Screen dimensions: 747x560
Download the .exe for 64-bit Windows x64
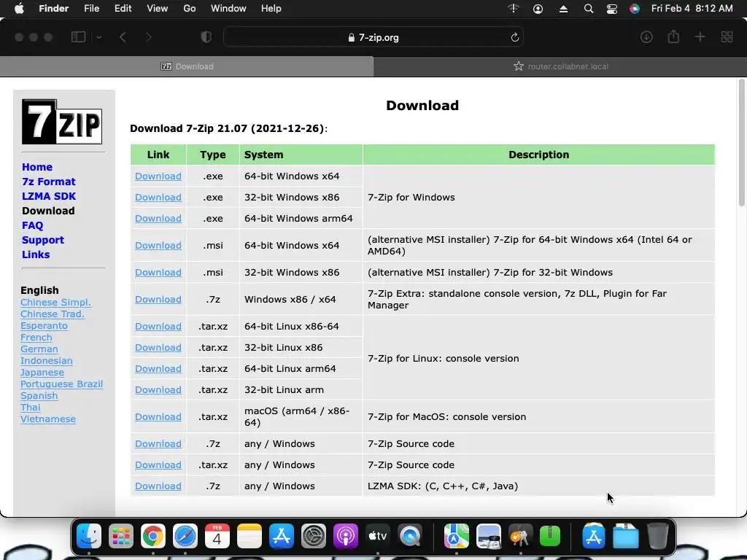158,176
